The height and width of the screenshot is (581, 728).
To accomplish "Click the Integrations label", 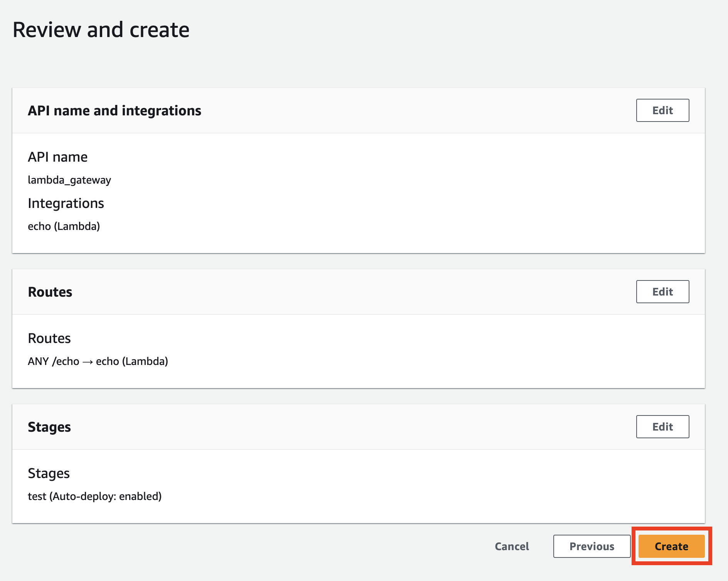I will 66,203.
